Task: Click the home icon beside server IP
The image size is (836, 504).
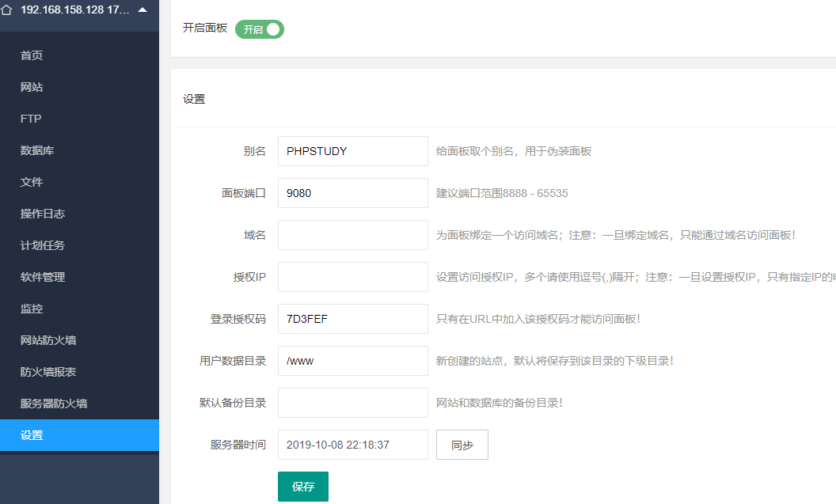Action: point(7,11)
